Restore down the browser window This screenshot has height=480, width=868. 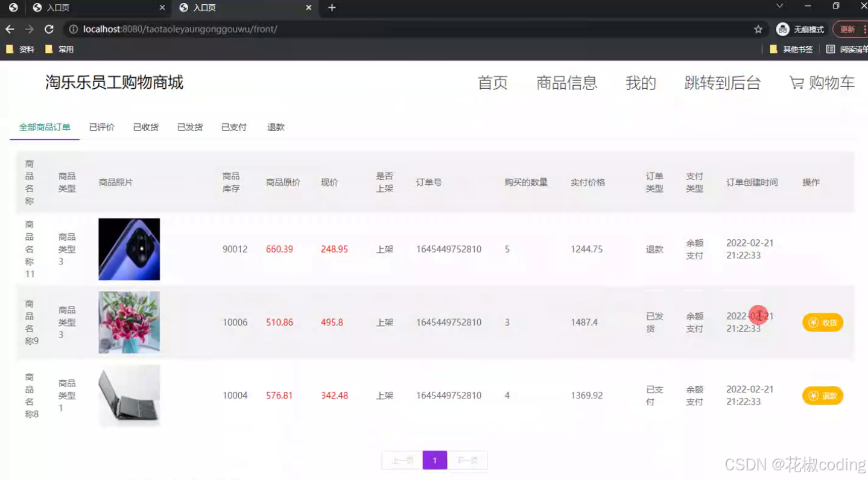tap(835, 6)
